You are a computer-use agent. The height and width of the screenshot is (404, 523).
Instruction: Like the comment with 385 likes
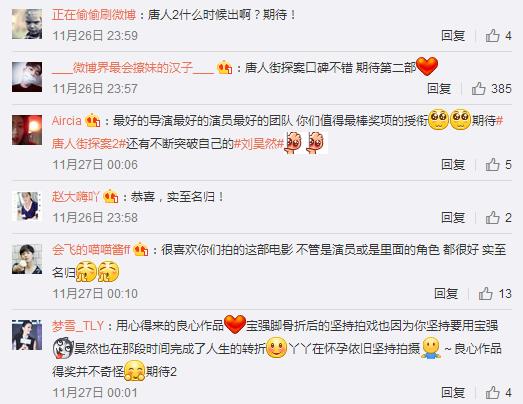pos(479,88)
